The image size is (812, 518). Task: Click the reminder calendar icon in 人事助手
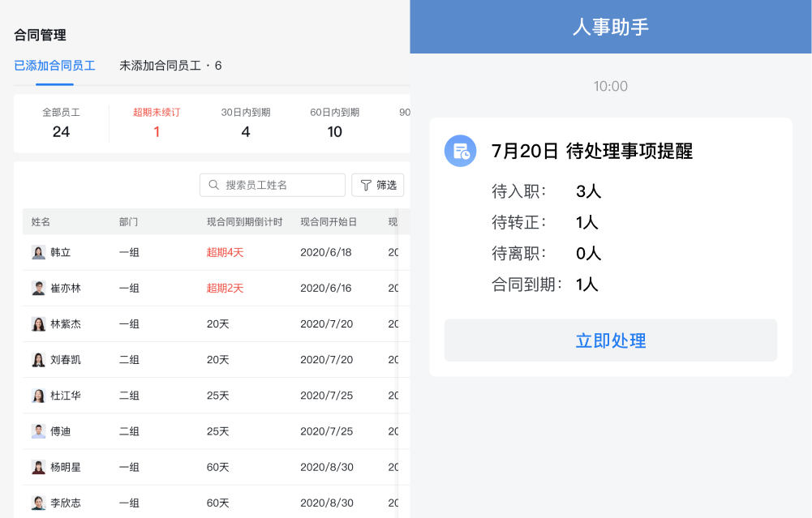[x=461, y=151]
